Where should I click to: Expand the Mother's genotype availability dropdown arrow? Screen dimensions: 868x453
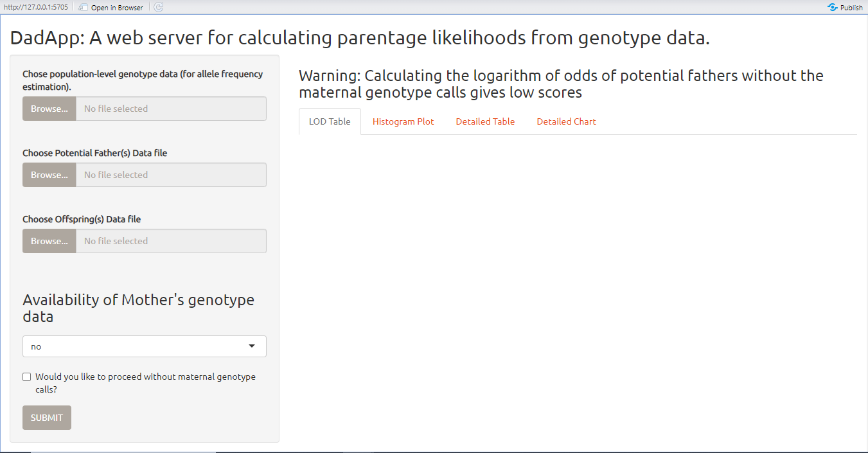[252, 346]
